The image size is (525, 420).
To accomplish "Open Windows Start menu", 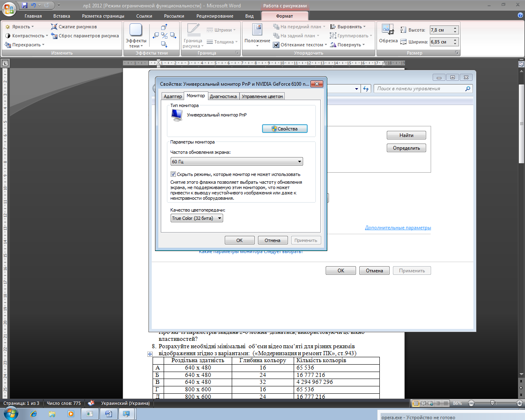I will tap(11, 413).
